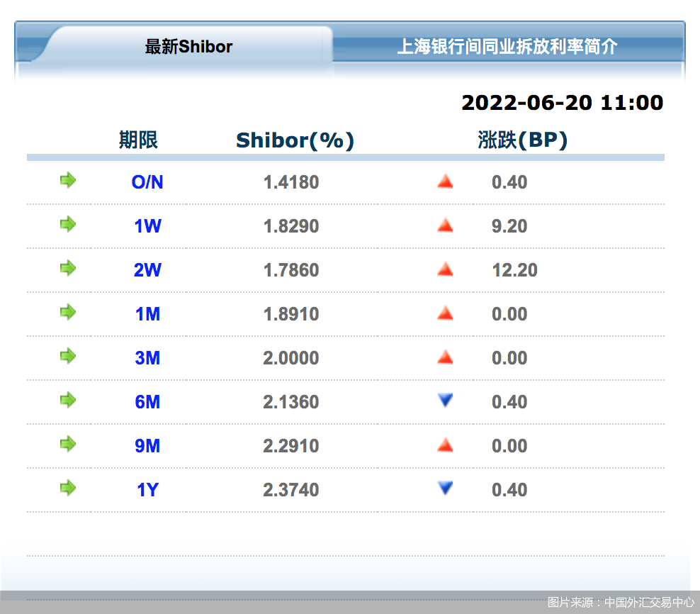700x614 pixels.
Task: Click the green arrow beside O/N
Action: coord(67,181)
